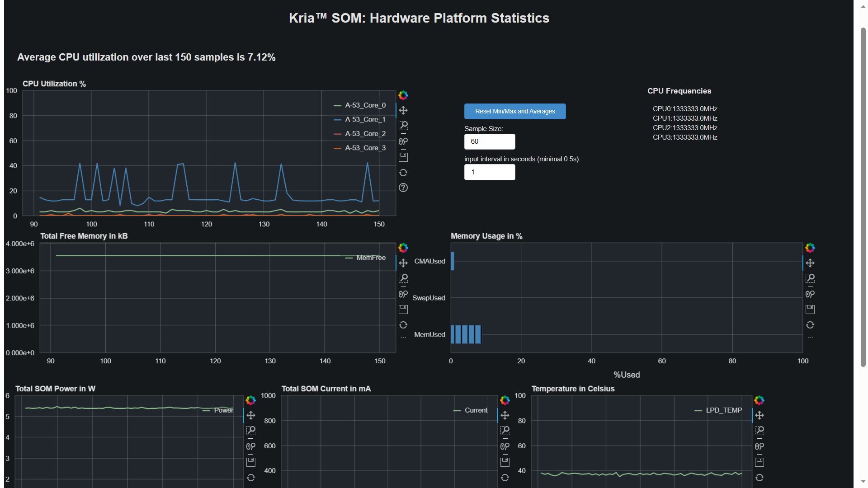Click Bokeh logo on Temperature plot
The height and width of the screenshot is (488, 868).
click(759, 400)
